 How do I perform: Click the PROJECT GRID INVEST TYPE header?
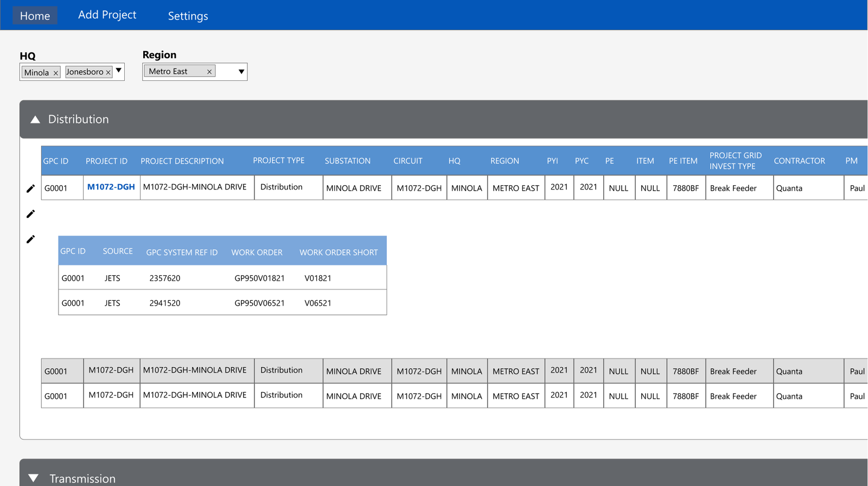coord(736,161)
